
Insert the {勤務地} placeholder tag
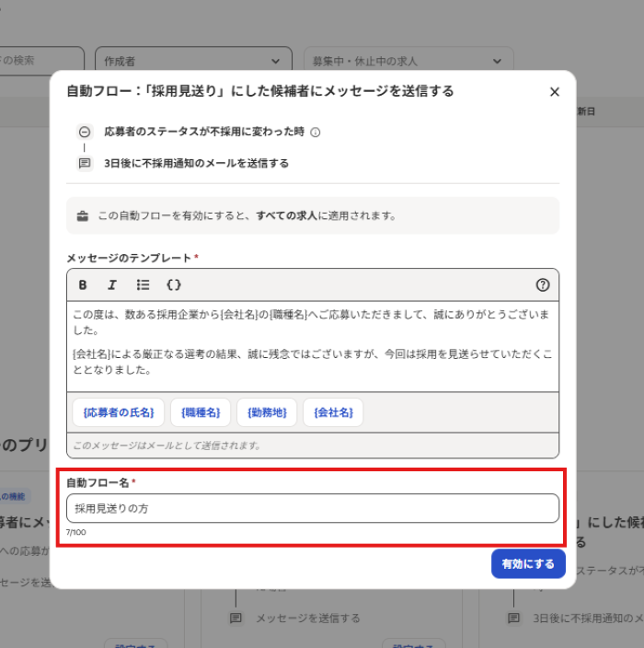coord(267,412)
